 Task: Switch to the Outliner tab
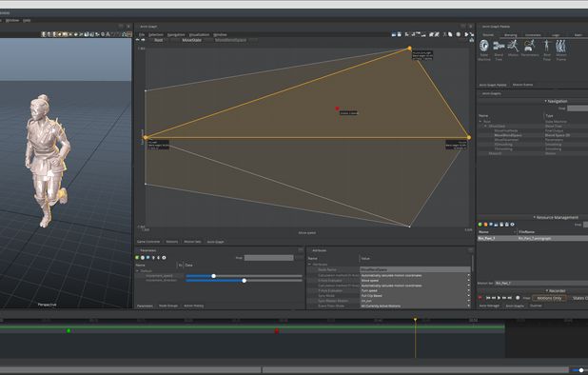pyautogui.click(x=536, y=306)
